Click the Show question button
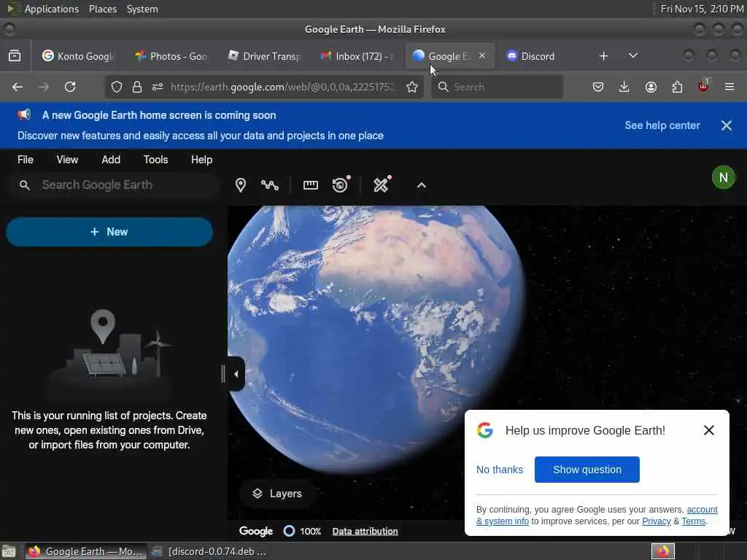 click(x=587, y=470)
